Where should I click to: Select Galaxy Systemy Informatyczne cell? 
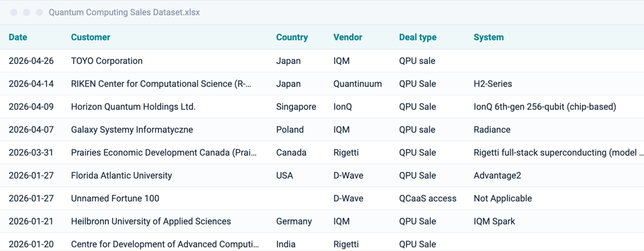click(132, 130)
